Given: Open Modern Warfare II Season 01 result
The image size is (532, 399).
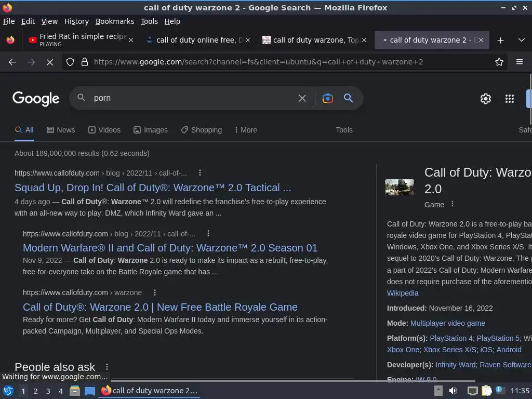Looking at the screenshot, I should [170, 248].
